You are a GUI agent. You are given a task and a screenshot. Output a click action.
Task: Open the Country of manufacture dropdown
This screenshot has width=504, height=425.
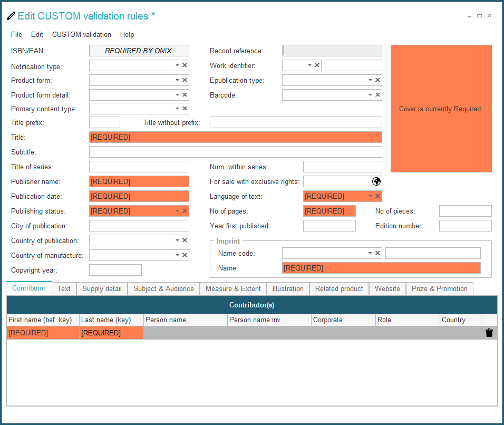click(x=178, y=255)
